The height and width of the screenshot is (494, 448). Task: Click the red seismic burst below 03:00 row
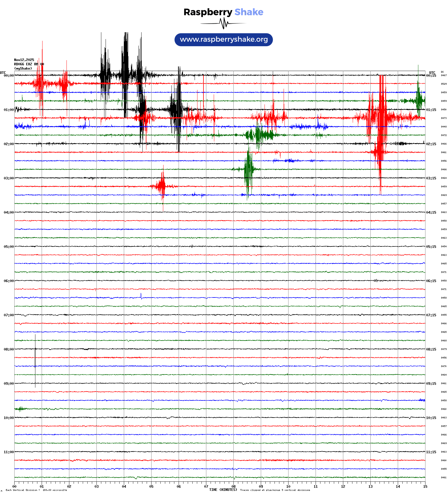[162, 186]
